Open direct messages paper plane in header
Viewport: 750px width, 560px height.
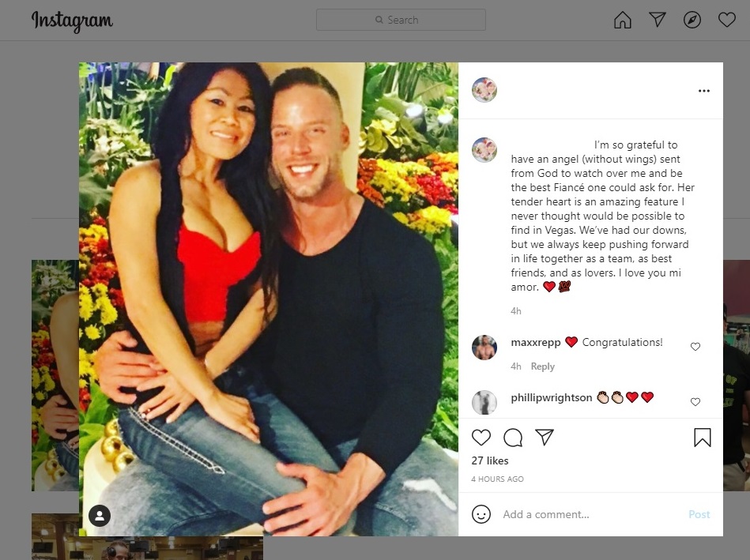pos(658,20)
